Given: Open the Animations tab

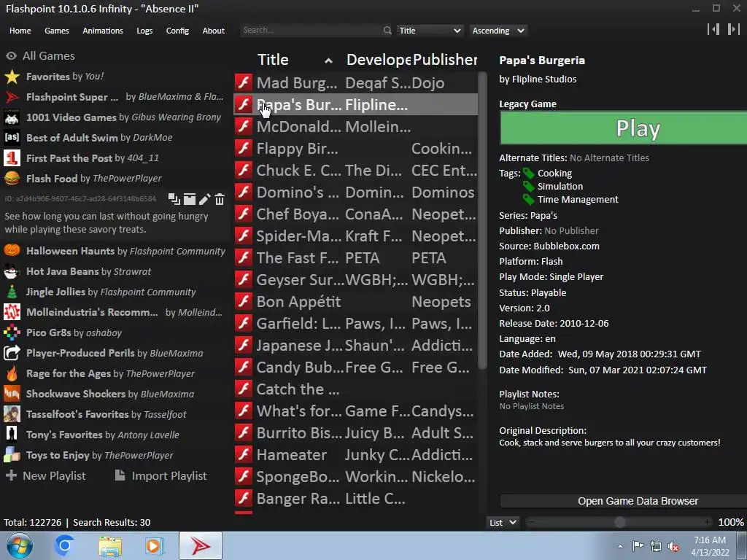Looking at the screenshot, I should 103,31.
